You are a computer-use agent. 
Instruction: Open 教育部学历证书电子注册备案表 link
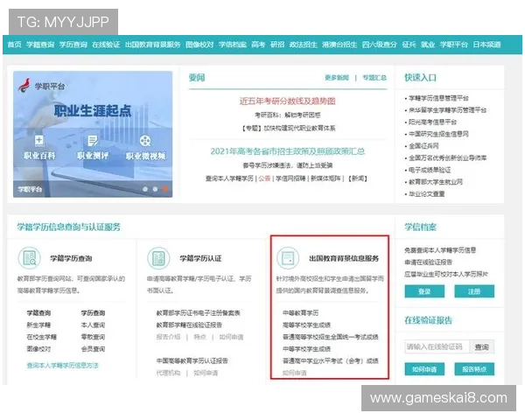[x=199, y=313]
